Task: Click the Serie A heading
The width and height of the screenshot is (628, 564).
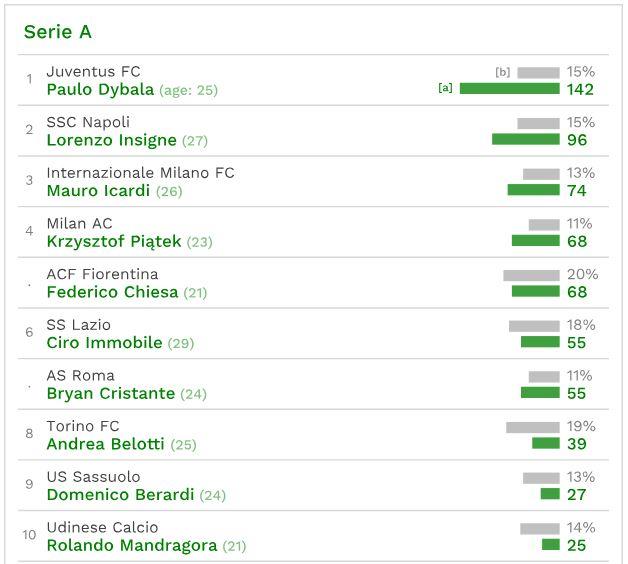Action: [x=58, y=32]
